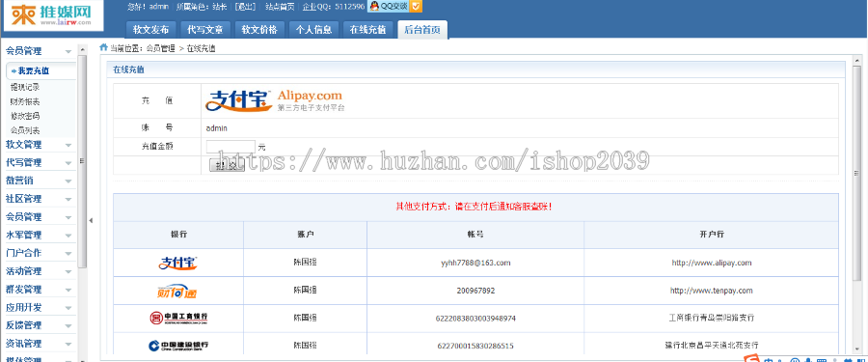Image resolution: width=868 pixels, height=362 pixels.
Task: Click ICBC account number 6222083803003948974
Action: [476, 319]
